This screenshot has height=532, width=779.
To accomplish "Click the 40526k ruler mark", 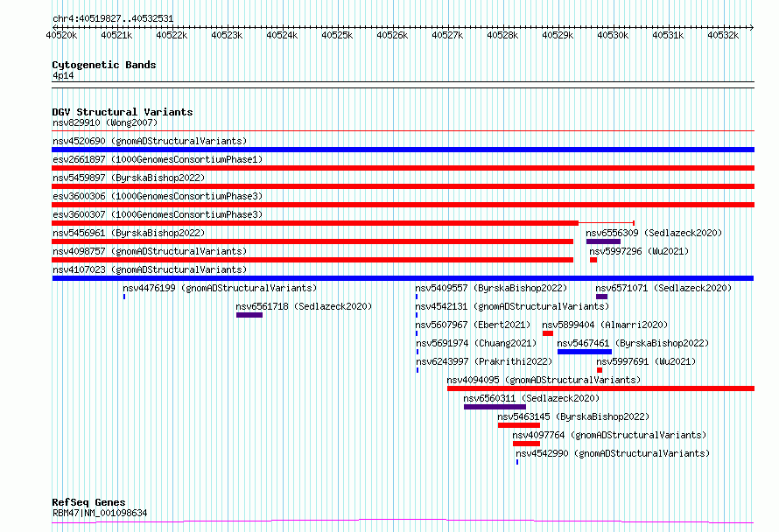I will click(392, 35).
